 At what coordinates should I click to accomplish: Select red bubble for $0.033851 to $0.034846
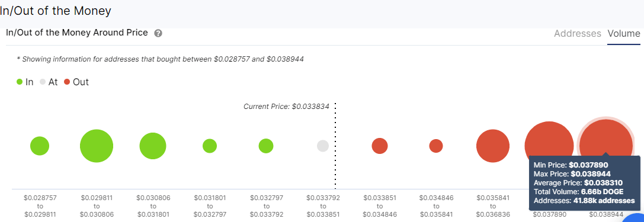(x=380, y=146)
